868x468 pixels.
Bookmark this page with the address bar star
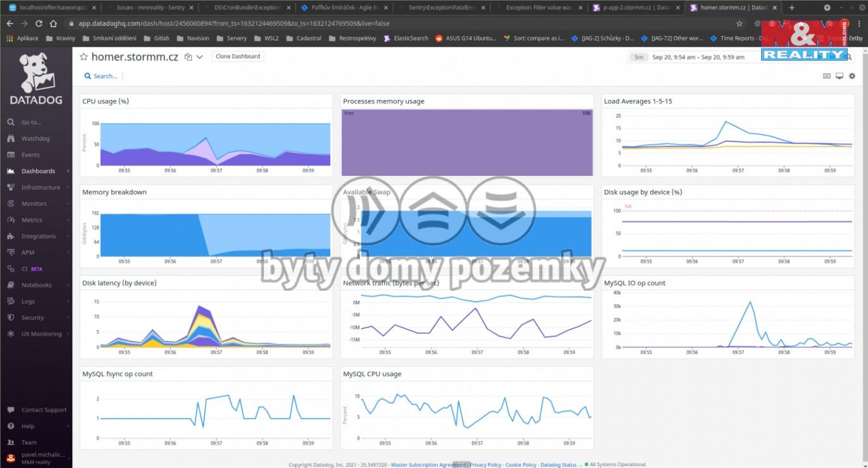[x=739, y=23]
